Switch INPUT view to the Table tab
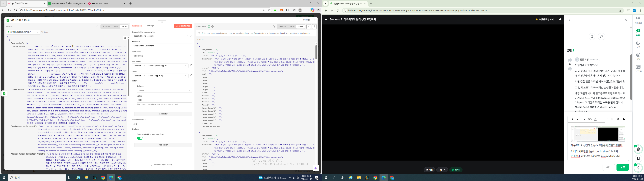 (x=116, y=26)
